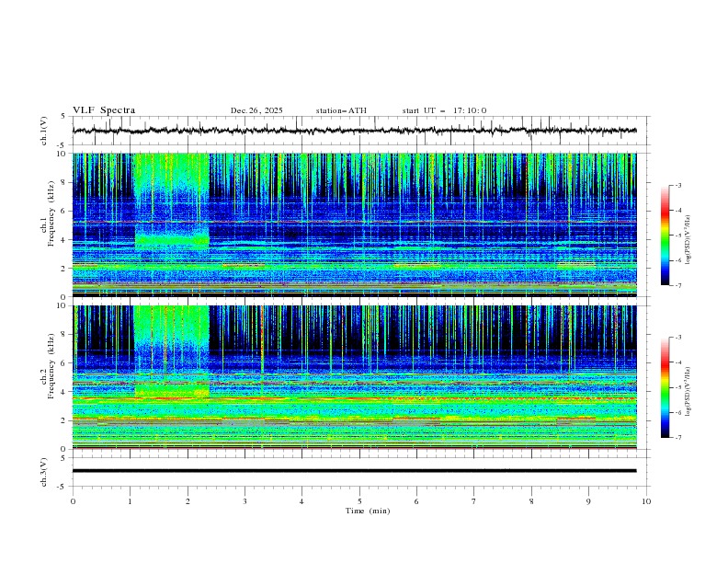Screen dimensions: 728x563
Task: Click the ch.2 PSD color scale bar
Action: (665, 387)
